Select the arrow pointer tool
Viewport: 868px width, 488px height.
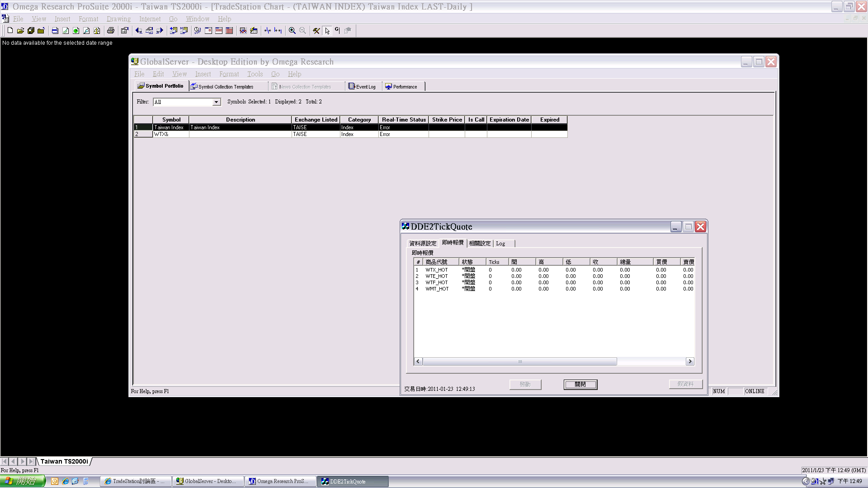point(327,31)
